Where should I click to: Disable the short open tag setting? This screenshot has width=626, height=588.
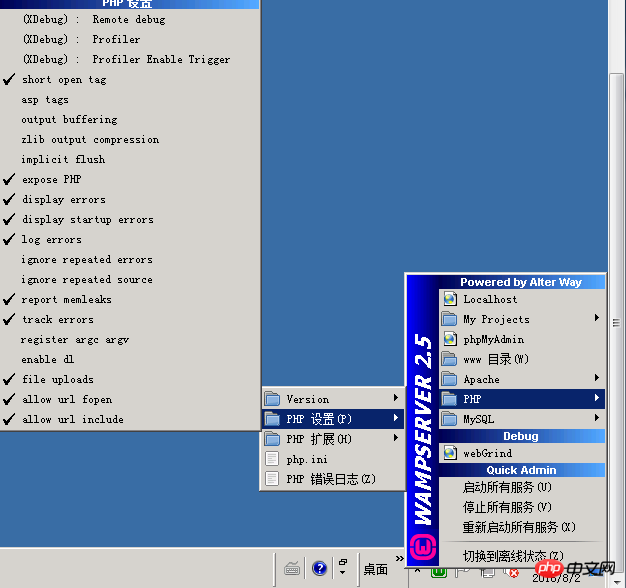pos(130,79)
